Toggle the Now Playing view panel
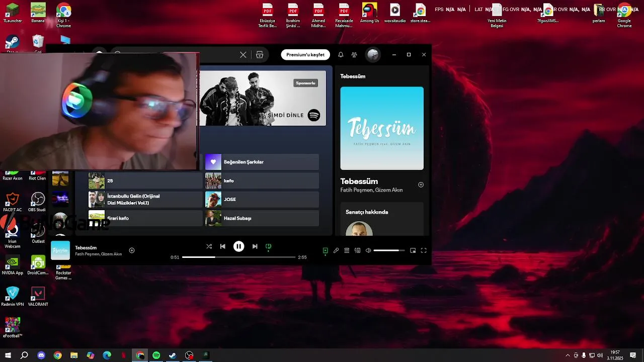 (x=326, y=250)
